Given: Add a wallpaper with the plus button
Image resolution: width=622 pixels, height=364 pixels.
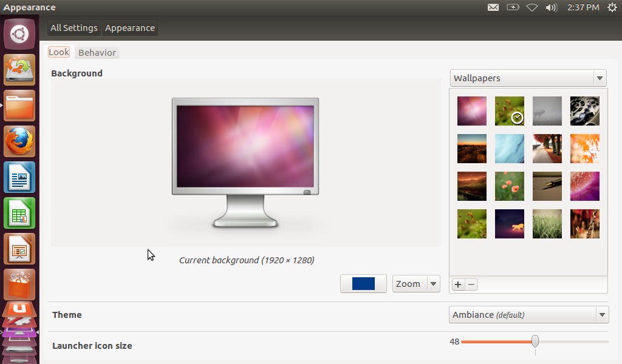Looking at the screenshot, I should 458,285.
